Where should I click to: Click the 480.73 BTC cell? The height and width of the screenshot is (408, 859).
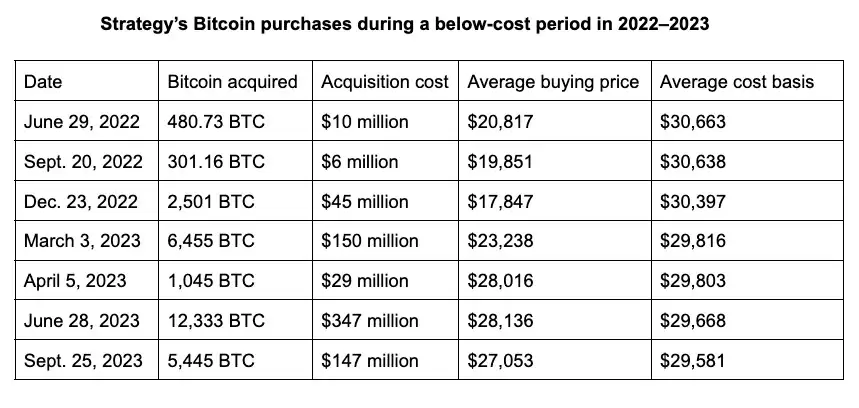(x=215, y=122)
